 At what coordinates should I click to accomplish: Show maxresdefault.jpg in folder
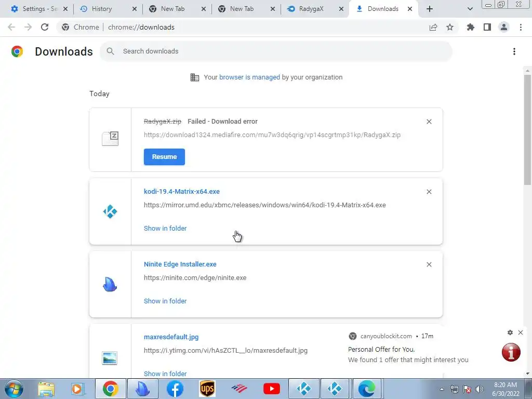(165, 374)
